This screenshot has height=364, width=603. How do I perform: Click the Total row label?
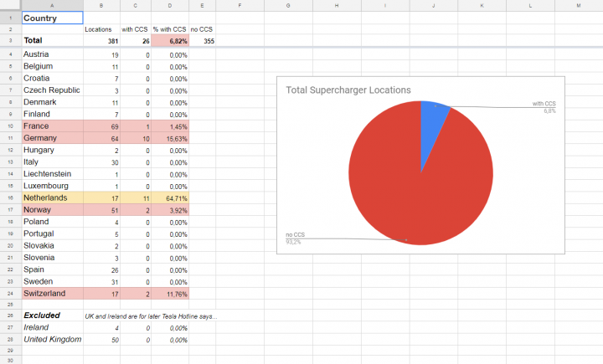pos(52,40)
